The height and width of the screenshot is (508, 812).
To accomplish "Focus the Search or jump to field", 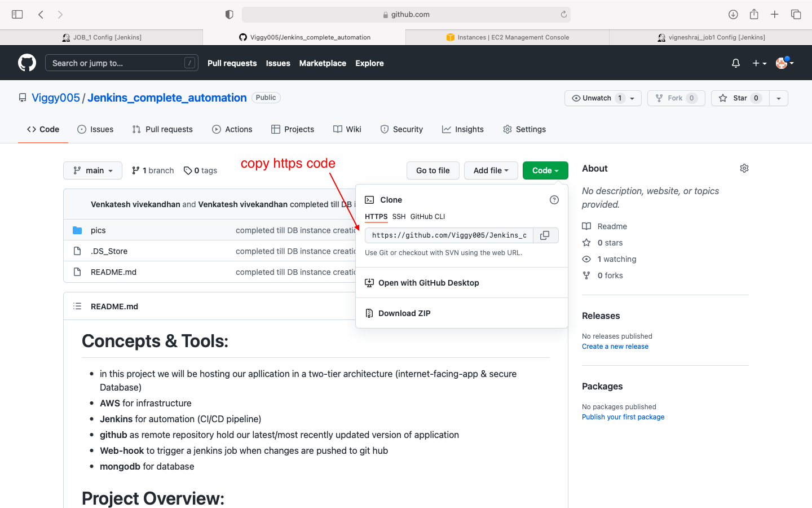I will [122, 63].
